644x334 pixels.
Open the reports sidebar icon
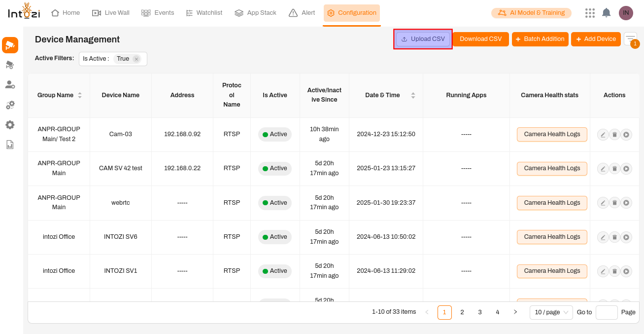10,145
